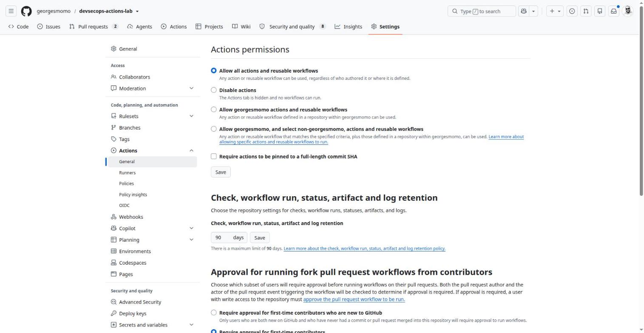This screenshot has width=644, height=333.
Task: Switch to the Code tab
Action: coord(18,26)
